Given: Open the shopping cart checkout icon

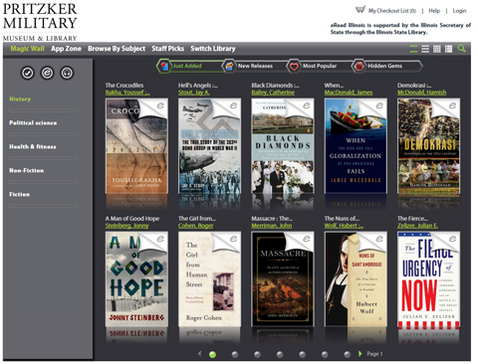Looking at the screenshot, I should point(360,9).
